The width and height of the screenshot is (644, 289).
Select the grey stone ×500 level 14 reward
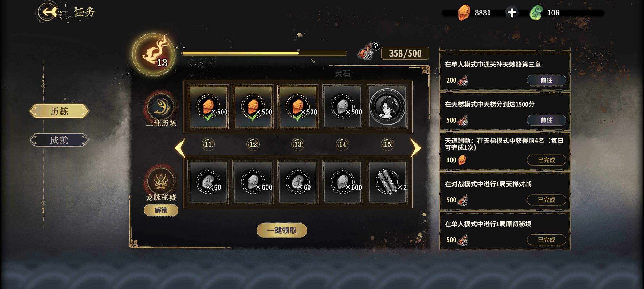[343, 107]
